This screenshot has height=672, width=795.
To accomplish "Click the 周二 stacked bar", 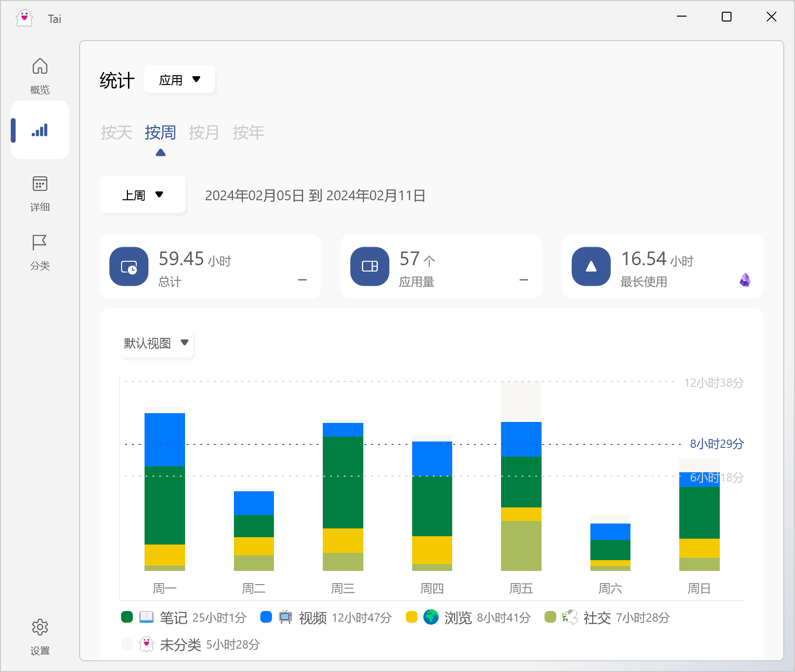I will (254, 531).
